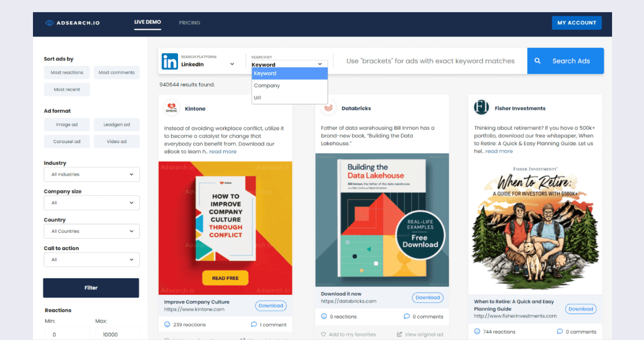The image size is (644, 340).
Task: Select Url in Search By list
Action: click(x=290, y=97)
